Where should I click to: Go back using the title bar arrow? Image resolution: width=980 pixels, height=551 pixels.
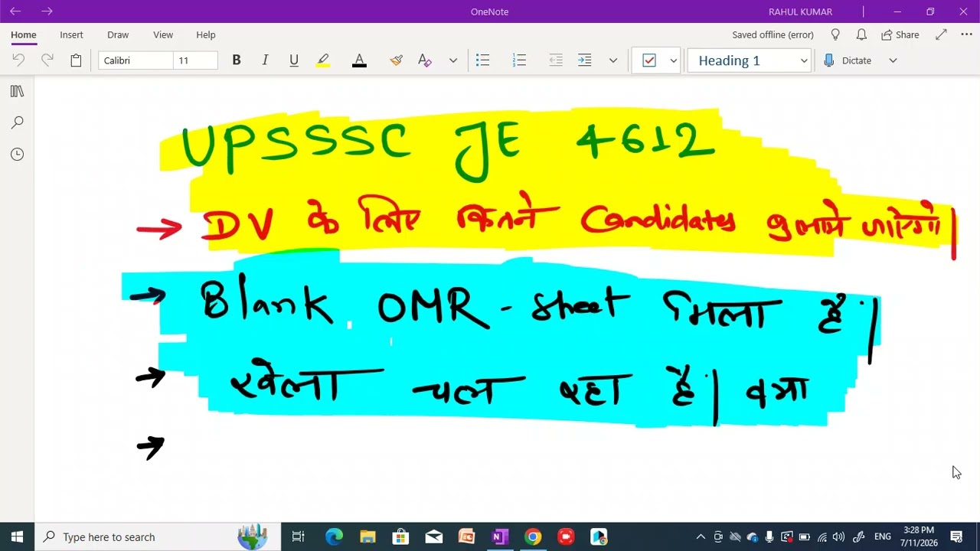click(15, 11)
